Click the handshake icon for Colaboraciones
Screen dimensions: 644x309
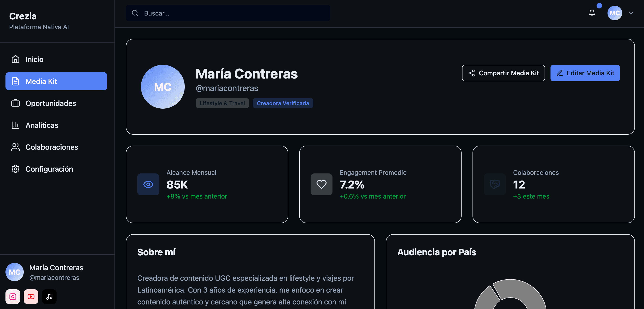pyautogui.click(x=494, y=184)
